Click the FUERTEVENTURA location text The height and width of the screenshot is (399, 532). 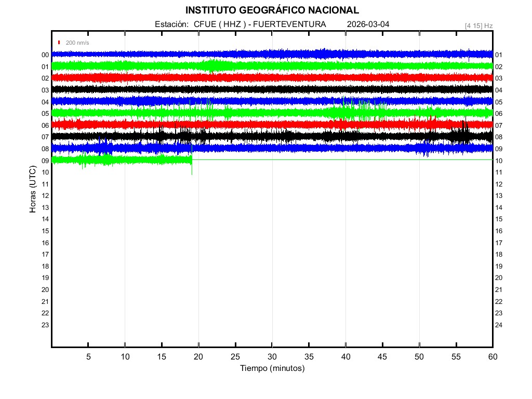289,24
